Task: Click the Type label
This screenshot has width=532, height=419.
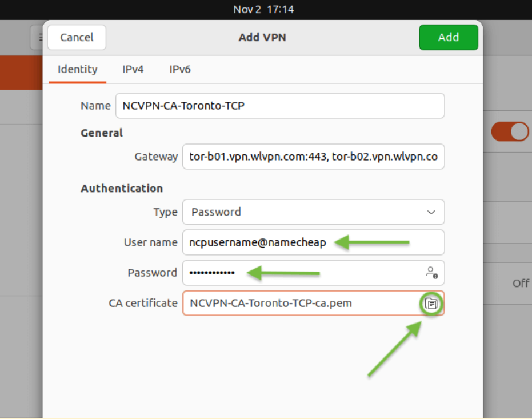Action: [x=166, y=212]
